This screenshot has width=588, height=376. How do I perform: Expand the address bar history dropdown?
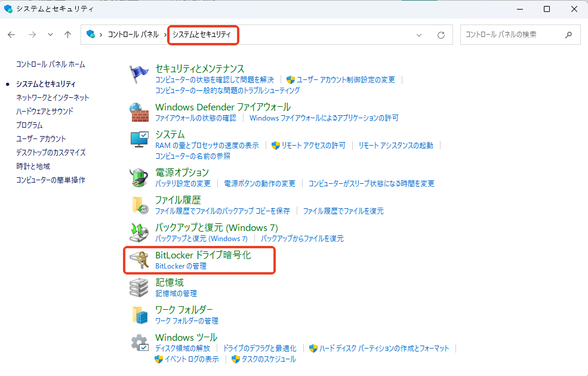[420, 35]
